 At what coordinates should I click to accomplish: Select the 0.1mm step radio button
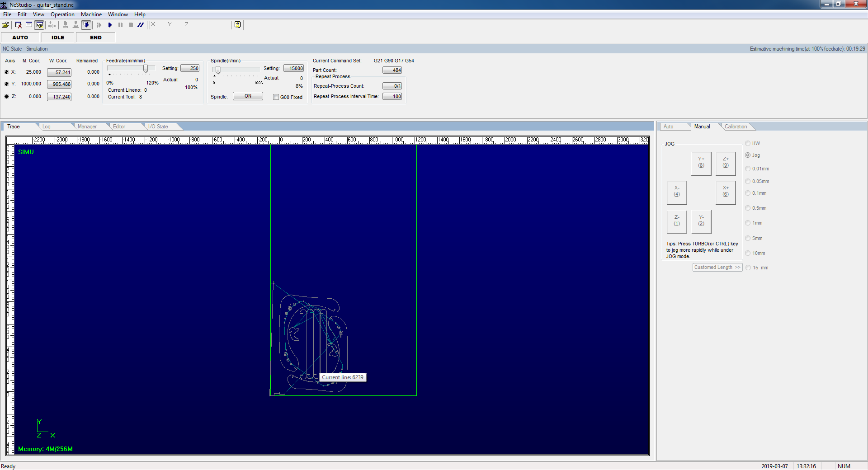748,193
